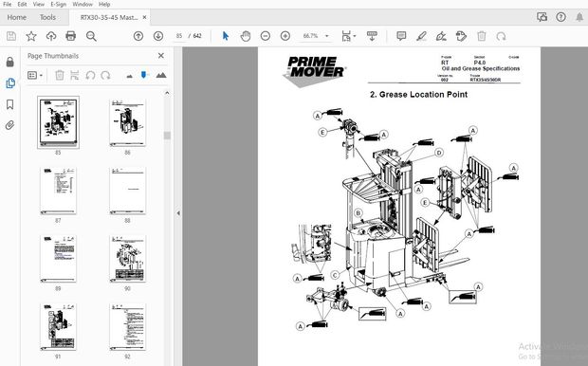Click the thumbnails panel scrollbar handle
Viewport: 588px width, 366px height.
[x=167, y=136]
